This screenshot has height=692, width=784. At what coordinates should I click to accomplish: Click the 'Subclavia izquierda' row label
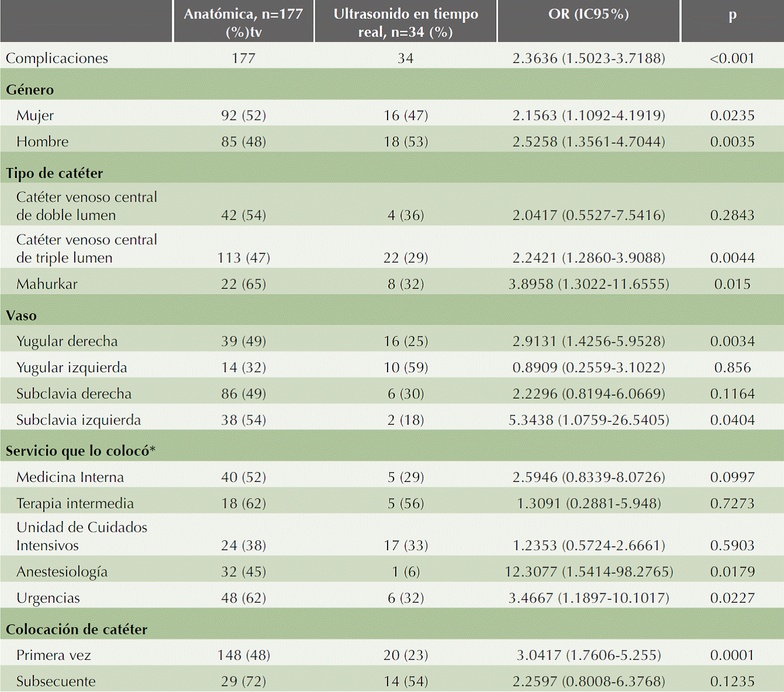pyautogui.click(x=79, y=420)
